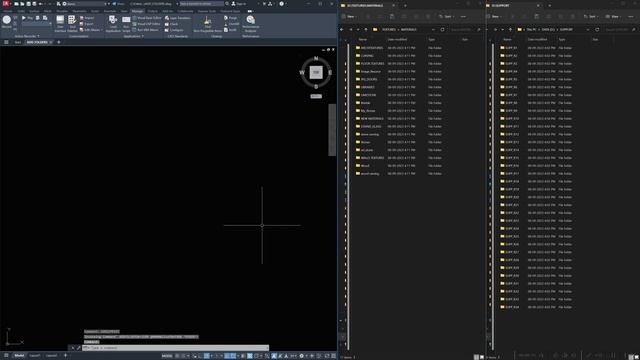Switch to the Output ribbon tab
The image size is (640, 360).
coord(153,11)
